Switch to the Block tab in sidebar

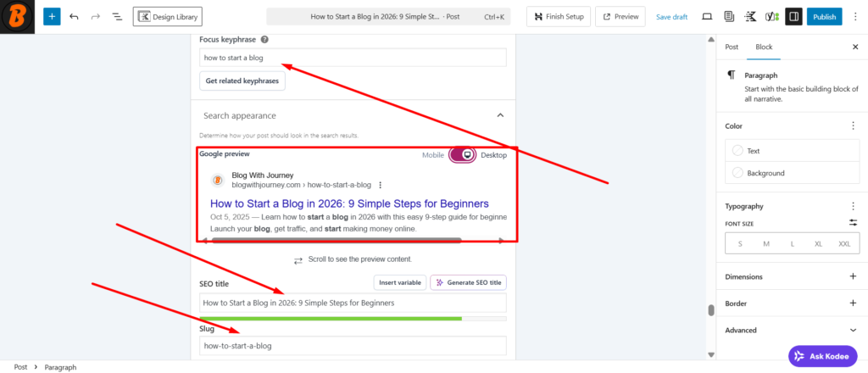764,47
